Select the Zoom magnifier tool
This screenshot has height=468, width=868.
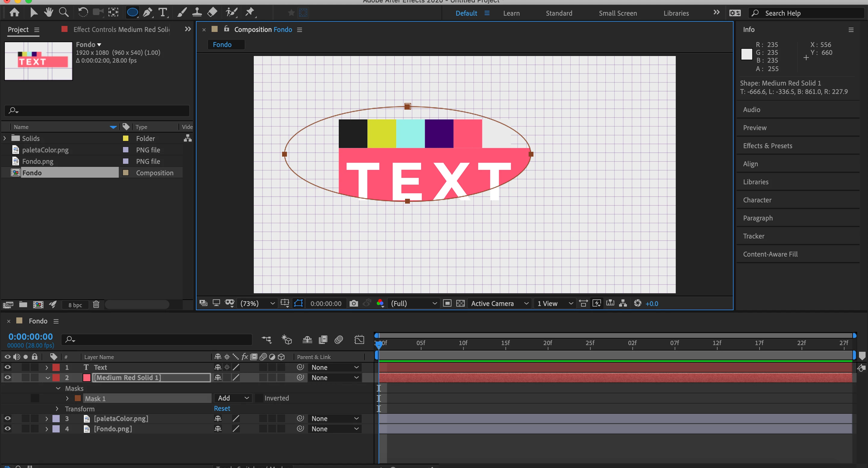coord(64,13)
